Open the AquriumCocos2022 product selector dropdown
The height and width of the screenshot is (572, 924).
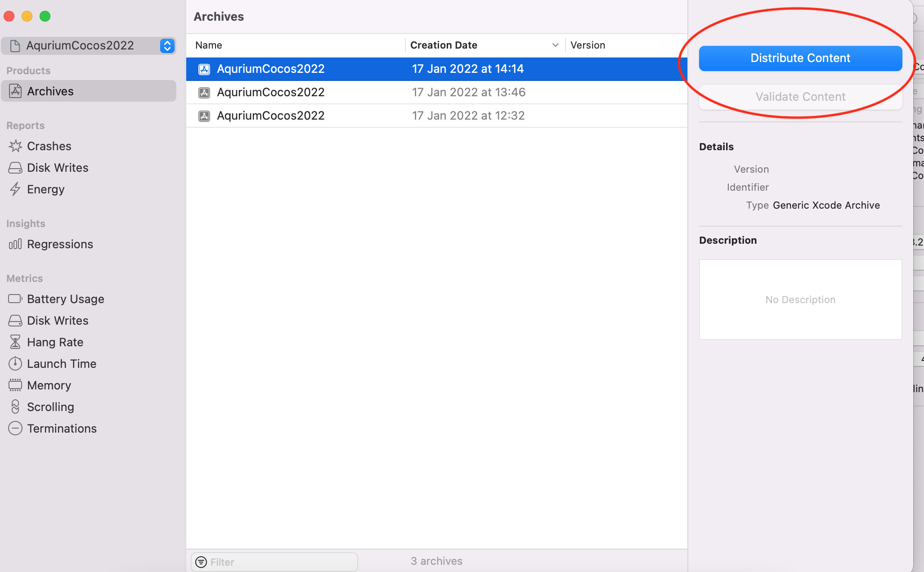(167, 45)
